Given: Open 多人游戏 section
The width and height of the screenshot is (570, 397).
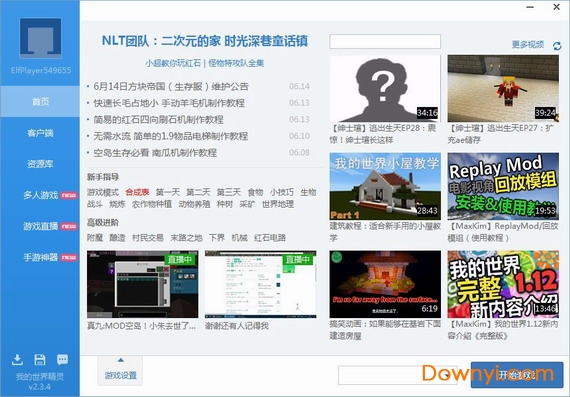Looking at the screenshot, I should click(40, 195).
